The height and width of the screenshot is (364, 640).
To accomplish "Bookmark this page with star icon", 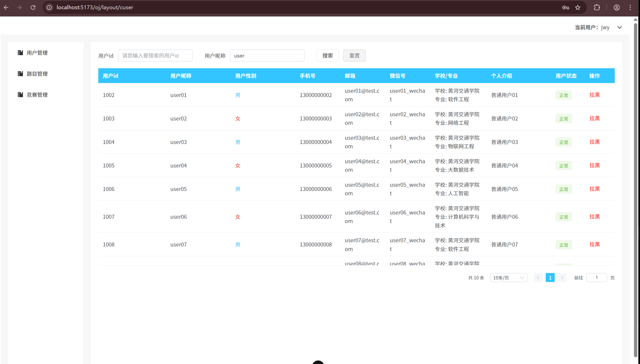I will point(578,7).
